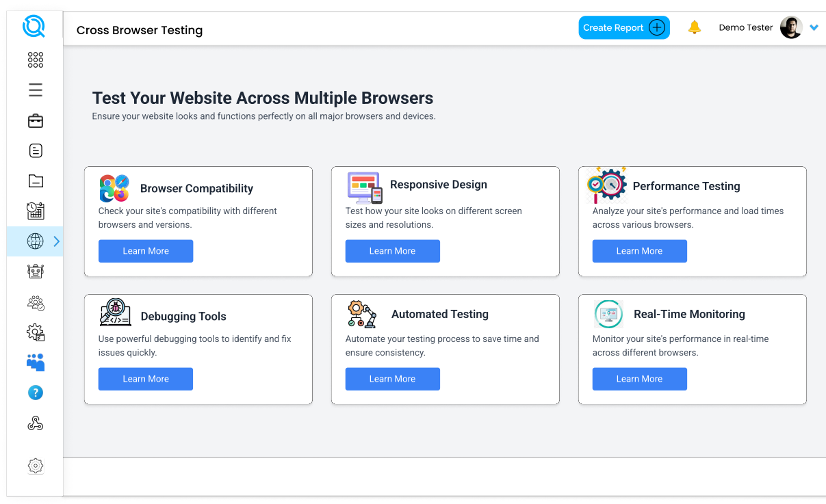Open the notifications bell

tap(694, 28)
